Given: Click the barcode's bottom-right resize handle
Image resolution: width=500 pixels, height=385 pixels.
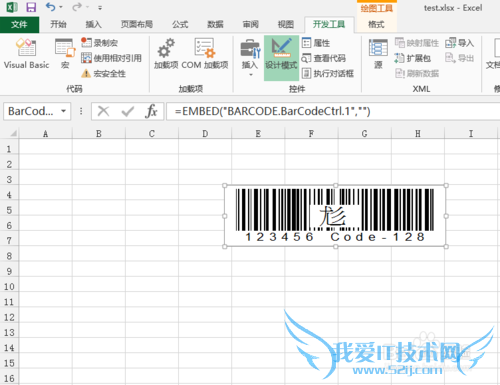Looking at the screenshot, I should [x=446, y=247].
